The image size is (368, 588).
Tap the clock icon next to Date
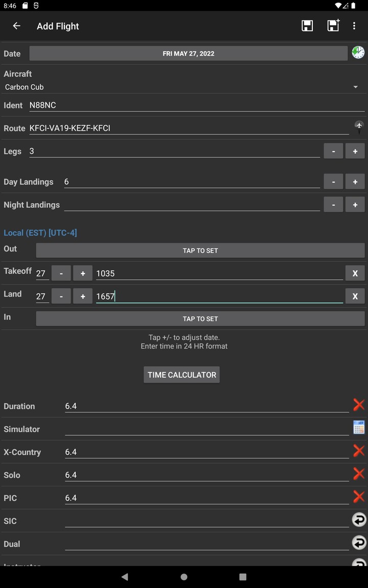pyautogui.click(x=358, y=53)
